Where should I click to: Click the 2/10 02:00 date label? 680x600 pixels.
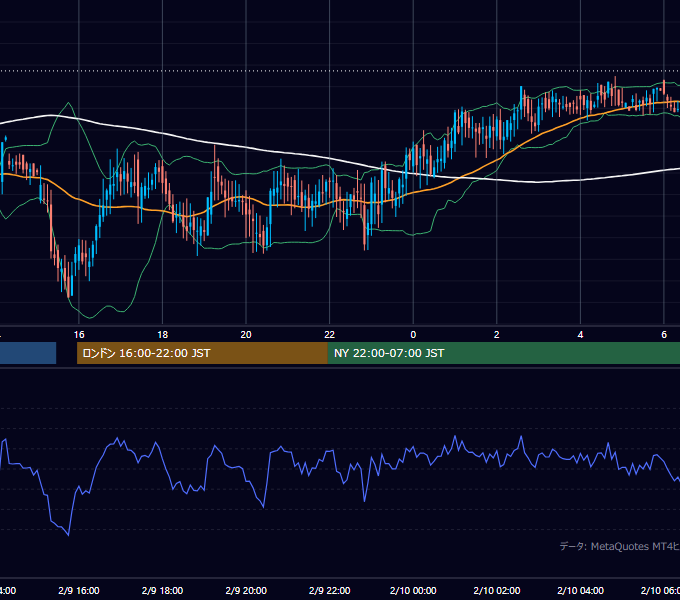(497, 590)
